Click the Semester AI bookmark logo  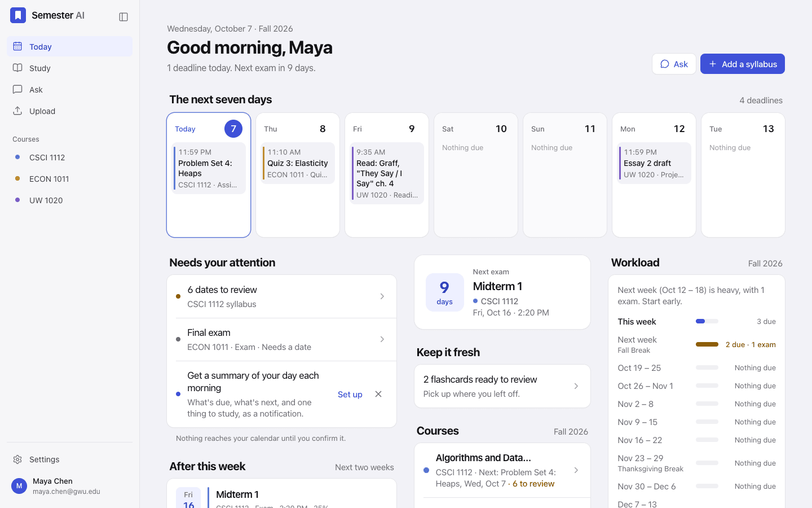click(x=18, y=15)
